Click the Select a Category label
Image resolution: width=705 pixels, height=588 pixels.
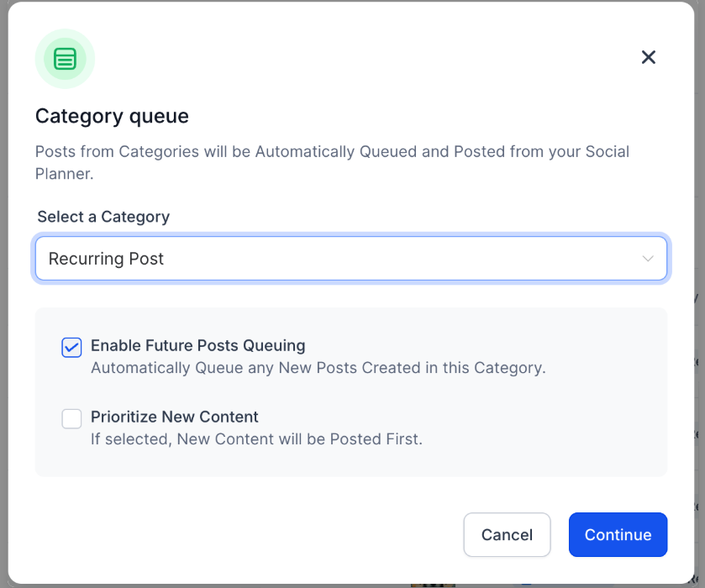tap(103, 217)
